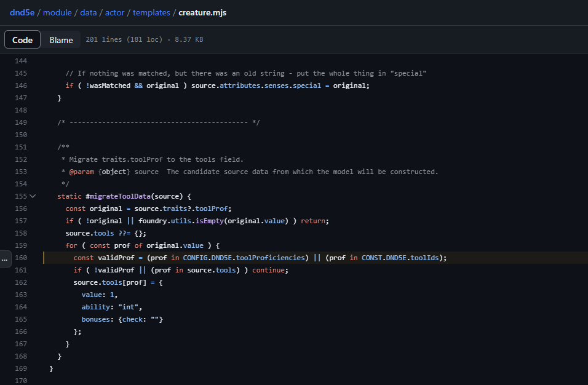588x385 pixels.
Task: Navigate to the data folder breadcrumb
Action: click(x=88, y=12)
